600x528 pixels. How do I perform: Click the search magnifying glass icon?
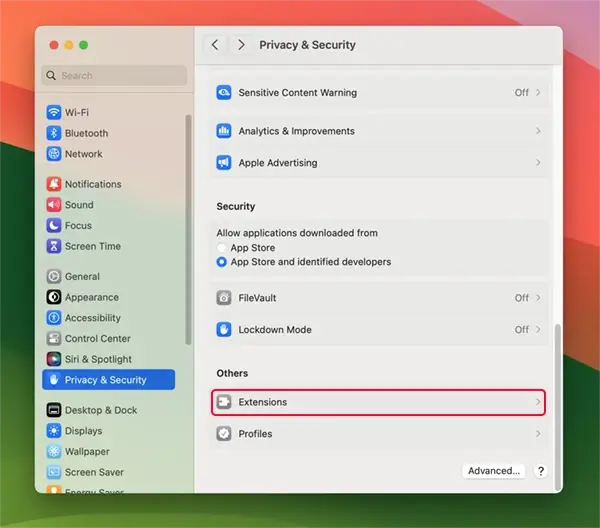point(51,75)
